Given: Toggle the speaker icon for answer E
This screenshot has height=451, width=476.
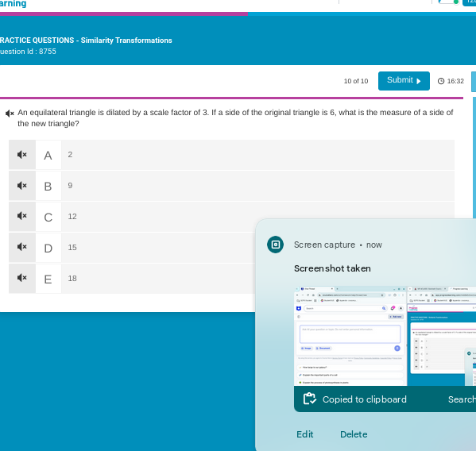Looking at the screenshot, I should point(22,278).
